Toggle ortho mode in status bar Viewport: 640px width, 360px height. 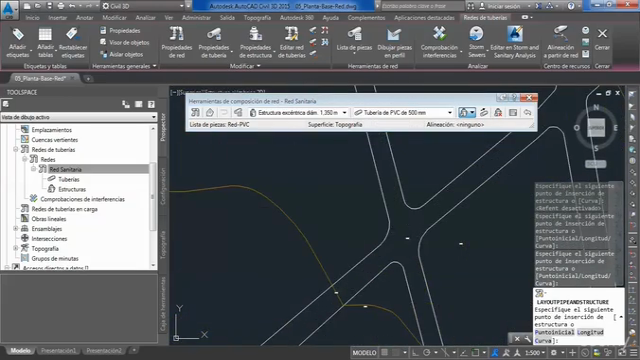coord(415,352)
